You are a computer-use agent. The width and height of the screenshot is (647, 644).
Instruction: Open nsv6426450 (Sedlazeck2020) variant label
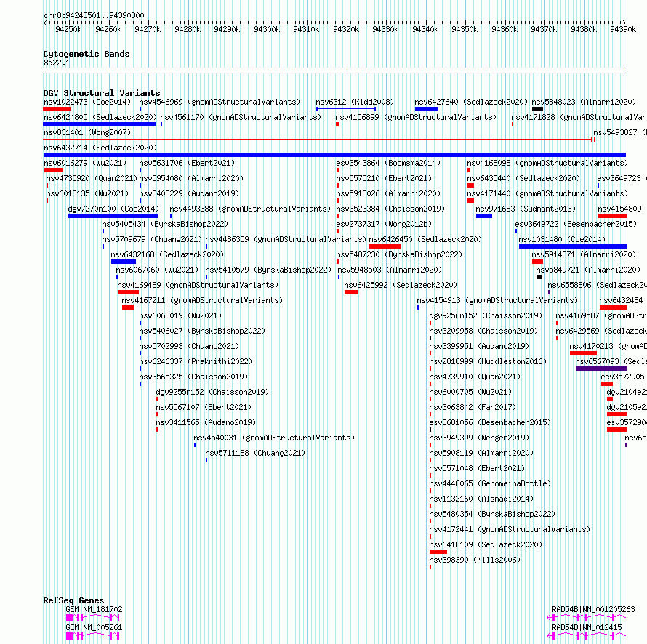click(x=425, y=239)
